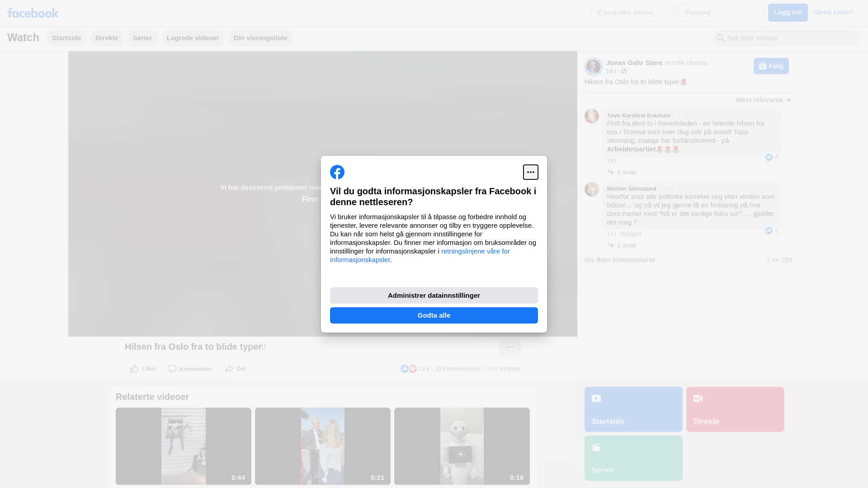Click 319 kommentarer count
Screen dimensions: 868x488
tap(458, 369)
